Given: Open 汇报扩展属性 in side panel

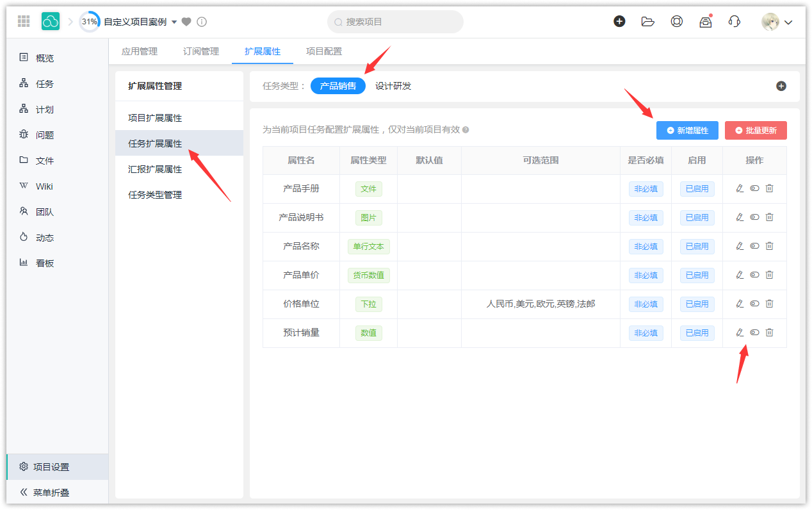Looking at the screenshot, I should click(x=179, y=169).
